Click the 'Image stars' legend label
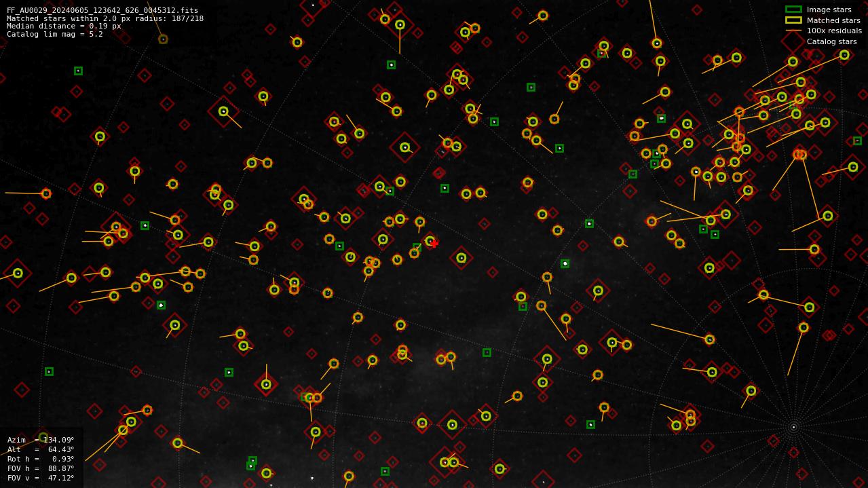The width and height of the screenshot is (868, 488). pyautogui.click(x=829, y=10)
